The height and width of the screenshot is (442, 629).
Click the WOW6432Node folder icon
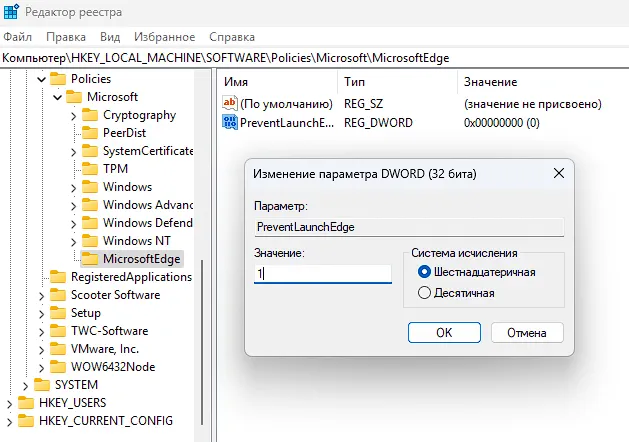[x=58, y=367]
